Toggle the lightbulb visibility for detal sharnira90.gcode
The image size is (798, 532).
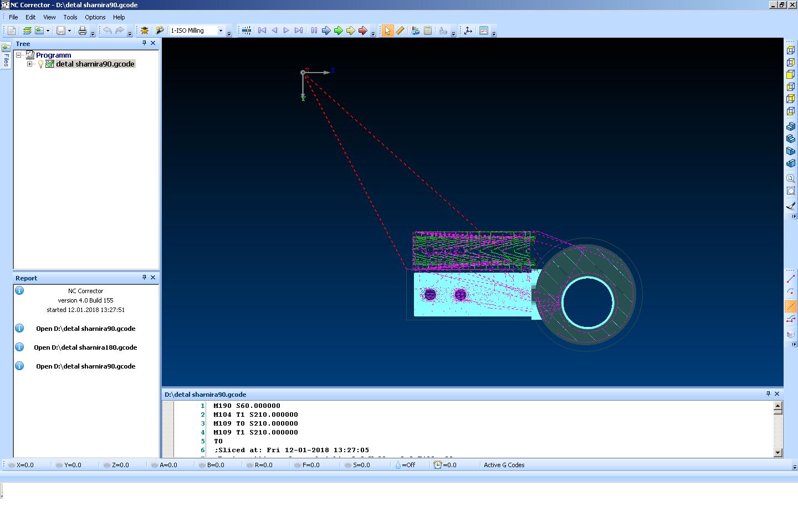coord(40,64)
